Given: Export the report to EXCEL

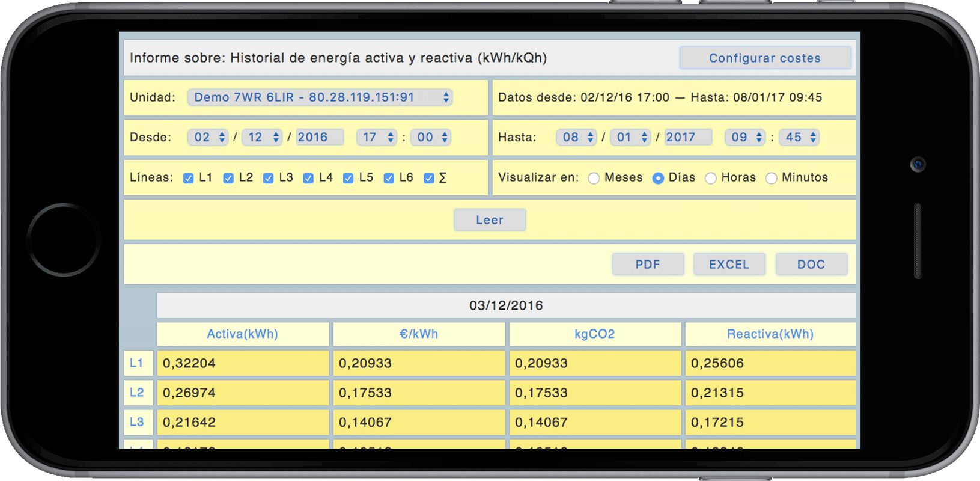Looking at the screenshot, I should (x=729, y=265).
